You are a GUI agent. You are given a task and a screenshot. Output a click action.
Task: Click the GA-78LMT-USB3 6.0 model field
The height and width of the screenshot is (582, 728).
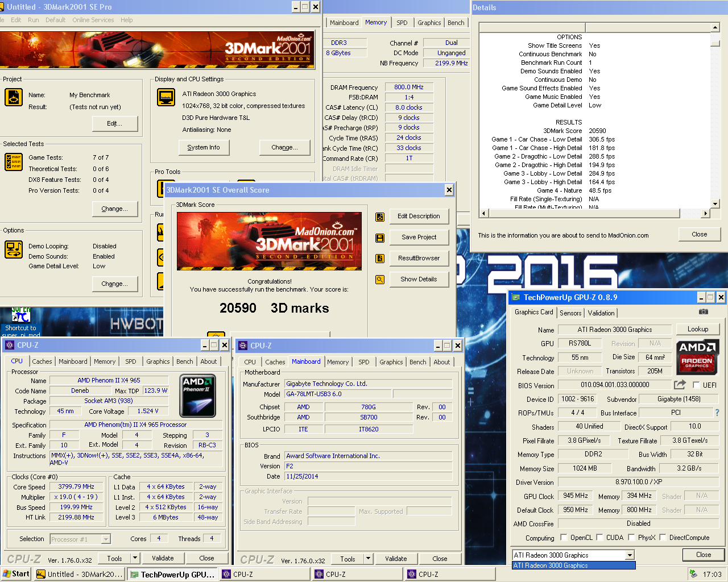(337, 394)
